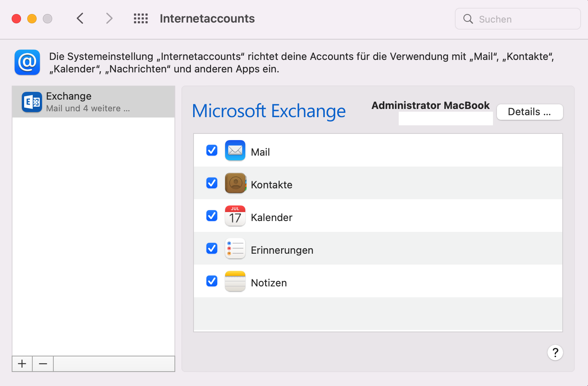Image resolution: width=588 pixels, height=386 pixels.
Task: Click the Kalender label text
Action: point(272,218)
